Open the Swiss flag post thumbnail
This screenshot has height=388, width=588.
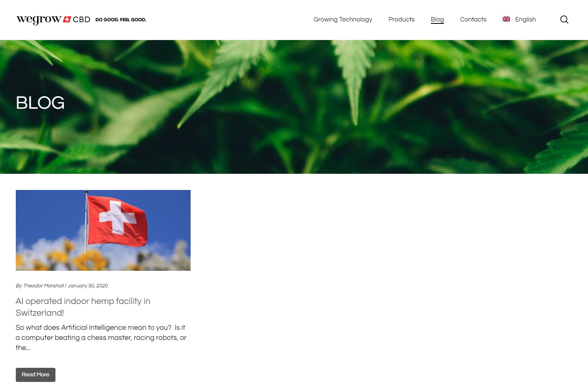(103, 230)
